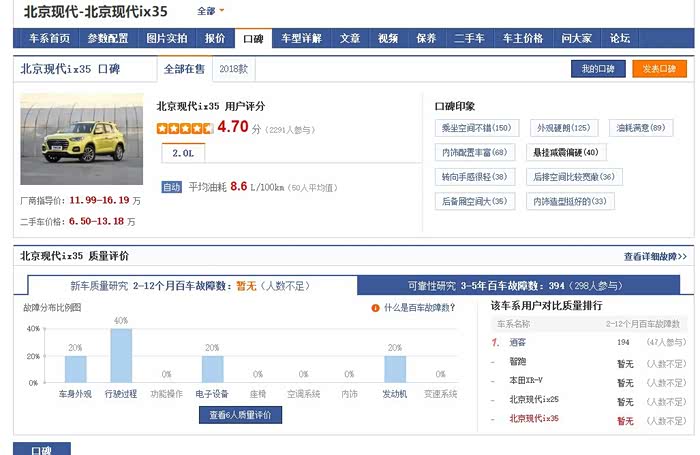Click the 后备厢空间大(35) tag

pos(475,201)
